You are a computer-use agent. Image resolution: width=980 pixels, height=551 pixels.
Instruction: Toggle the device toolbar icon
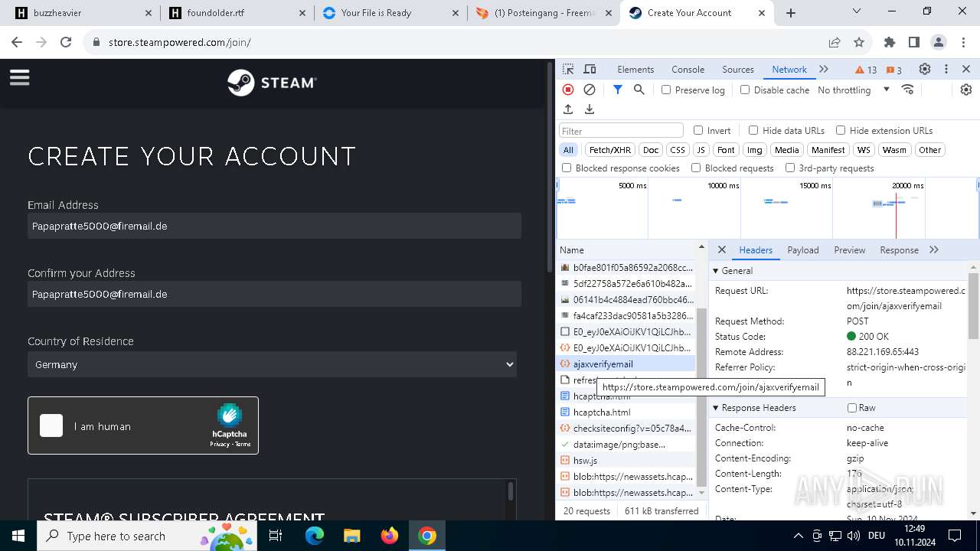[590, 69]
